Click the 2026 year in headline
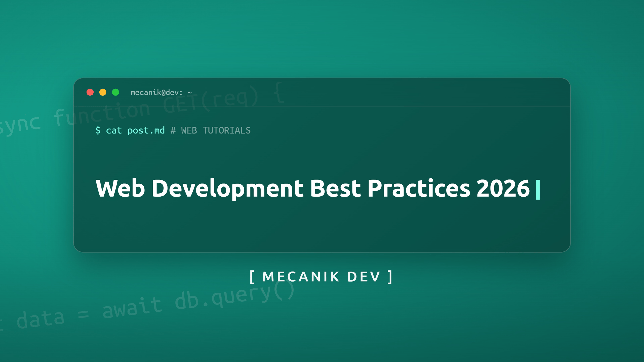Viewport: 644px width, 362px height. (503, 188)
